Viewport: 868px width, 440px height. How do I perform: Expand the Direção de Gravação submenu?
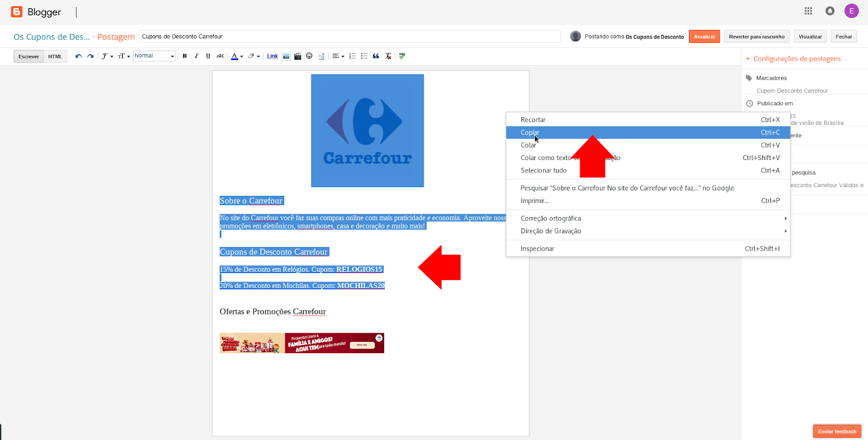click(x=648, y=231)
